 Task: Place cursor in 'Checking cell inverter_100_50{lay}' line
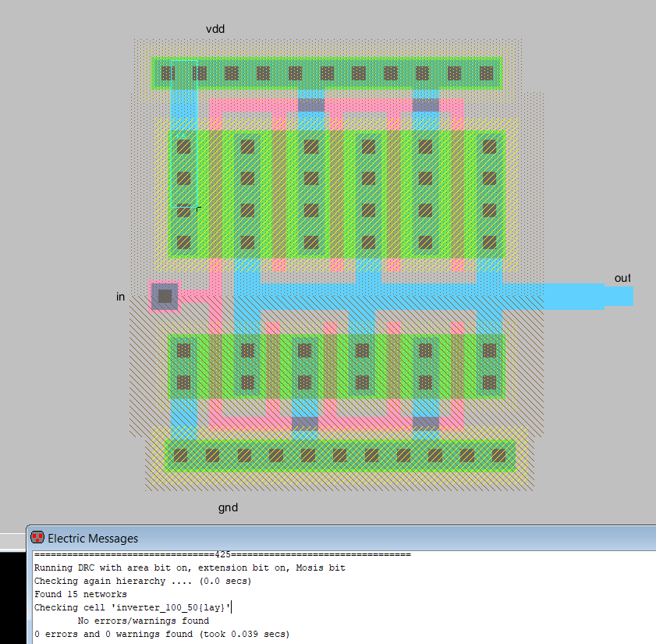click(x=133, y=607)
